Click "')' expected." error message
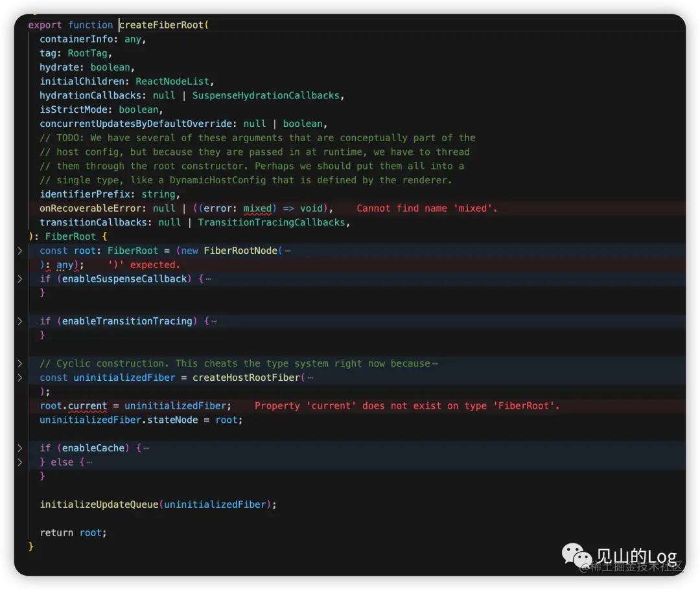The image size is (700, 590). 144,265
